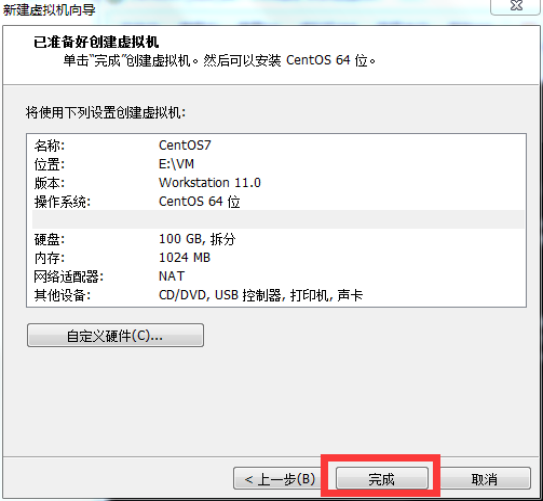Image resolution: width=543 pixels, height=501 pixels.
Task: Close the 新建虚拟机向导 wizard window
Action: pos(516,6)
